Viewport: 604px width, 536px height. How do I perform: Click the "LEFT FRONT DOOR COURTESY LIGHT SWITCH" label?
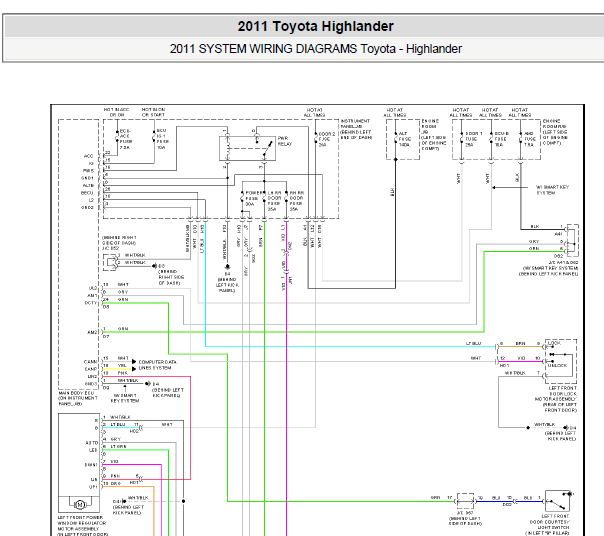pos(550,524)
